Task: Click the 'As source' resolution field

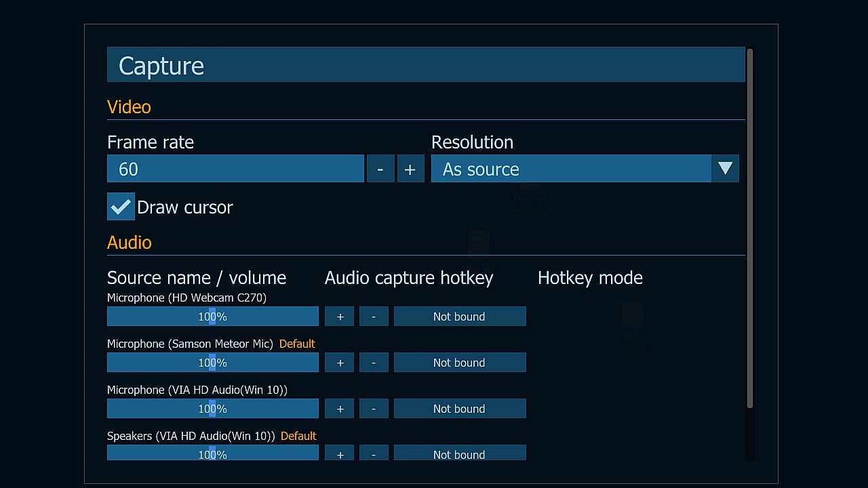Action: click(571, 169)
